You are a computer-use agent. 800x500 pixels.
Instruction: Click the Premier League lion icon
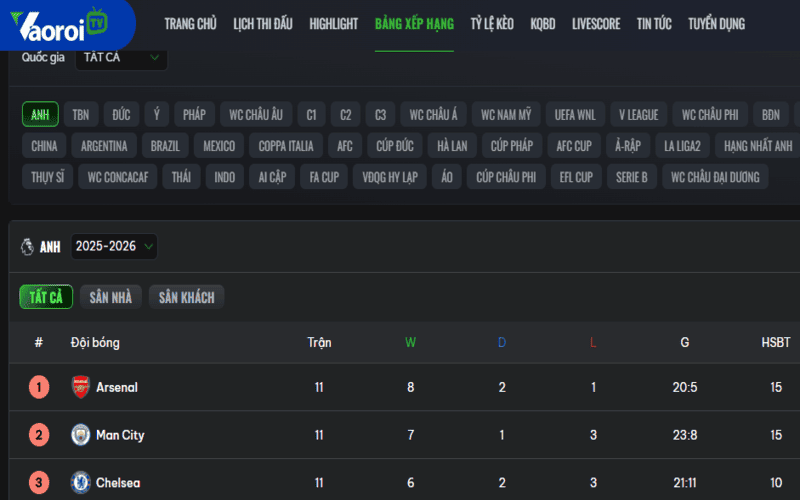click(27, 247)
